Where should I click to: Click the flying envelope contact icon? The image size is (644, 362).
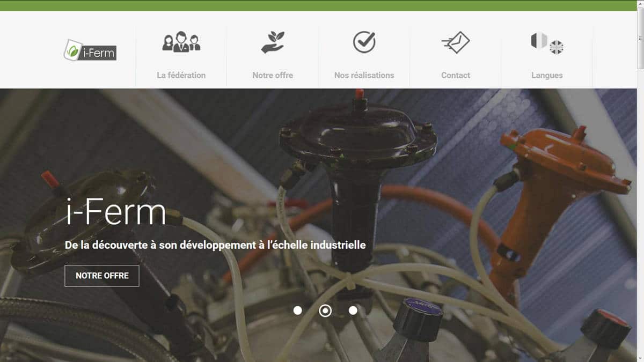(x=456, y=42)
